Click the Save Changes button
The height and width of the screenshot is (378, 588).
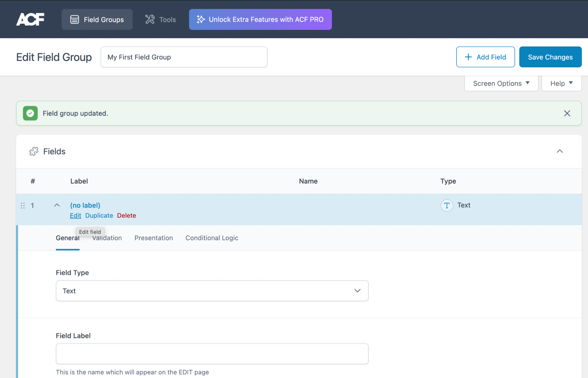[550, 57]
